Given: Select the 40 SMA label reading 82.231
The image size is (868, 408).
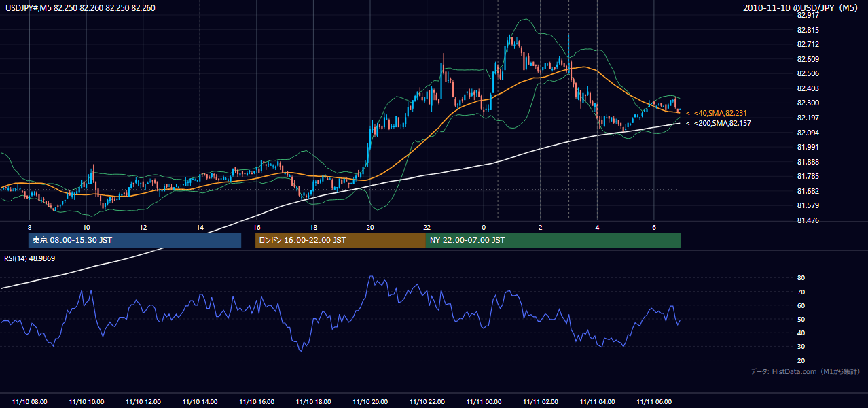Looking at the screenshot, I should coord(717,113).
